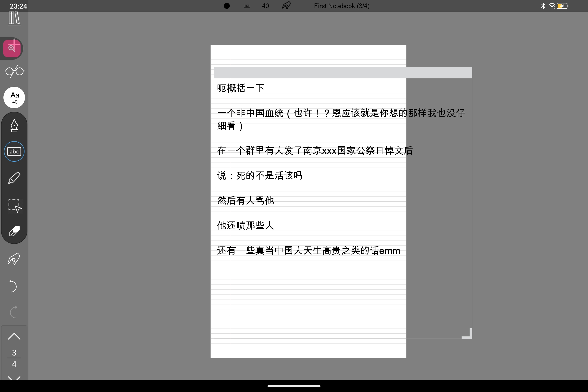Select the text tool with size 40
Image resolution: width=588 pixels, height=392 pixels.
[x=14, y=98]
